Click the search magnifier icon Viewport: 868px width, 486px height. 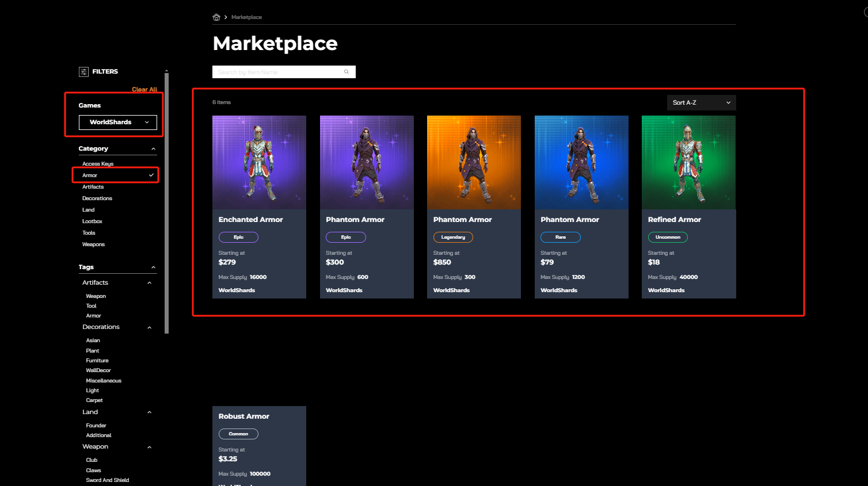tap(347, 72)
